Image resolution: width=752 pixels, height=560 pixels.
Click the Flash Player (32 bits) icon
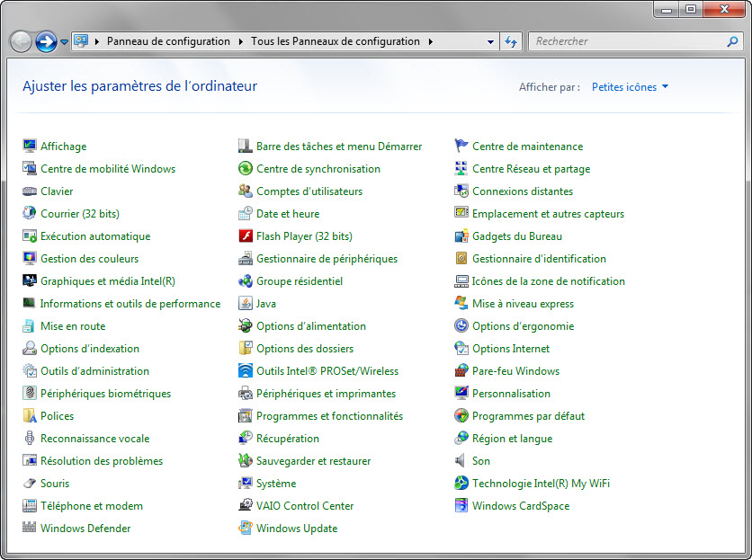245,236
